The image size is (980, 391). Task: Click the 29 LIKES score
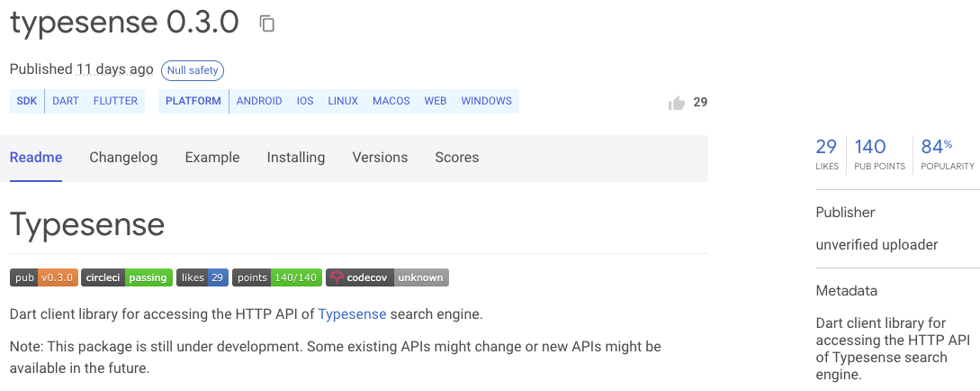click(x=826, y=154)
